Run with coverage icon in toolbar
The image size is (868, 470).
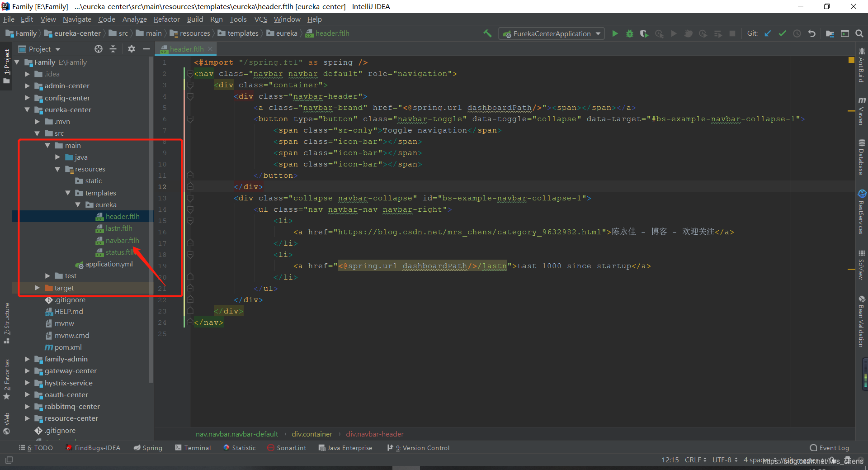click(644, 33)
